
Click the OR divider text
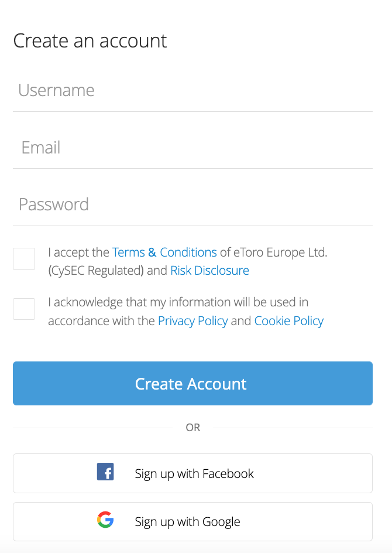(192, 428)
